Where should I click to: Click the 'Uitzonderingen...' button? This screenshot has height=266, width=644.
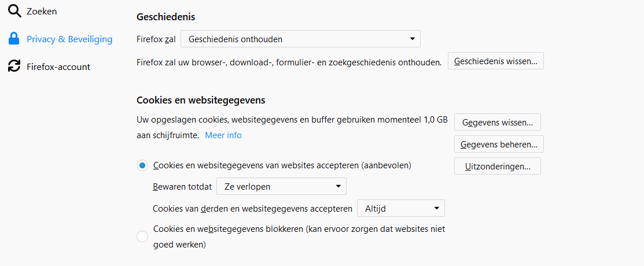[498, 166]
